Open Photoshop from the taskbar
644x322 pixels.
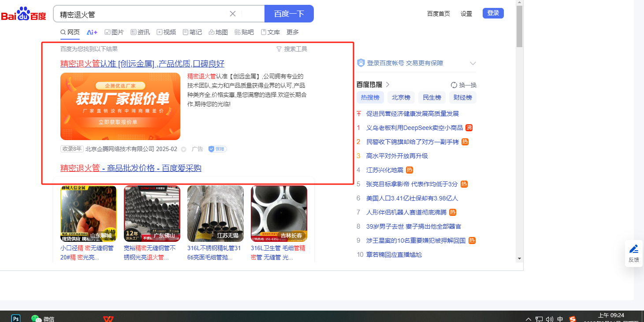16,318
